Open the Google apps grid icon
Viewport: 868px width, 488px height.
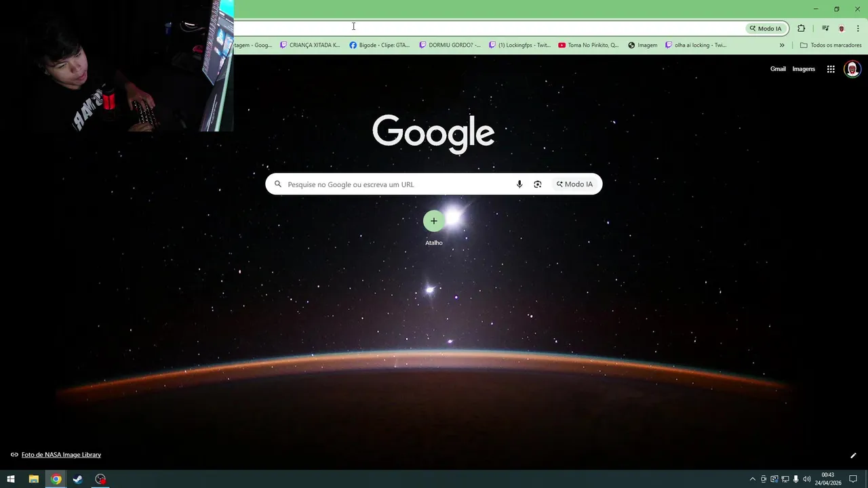coord(831,69)
